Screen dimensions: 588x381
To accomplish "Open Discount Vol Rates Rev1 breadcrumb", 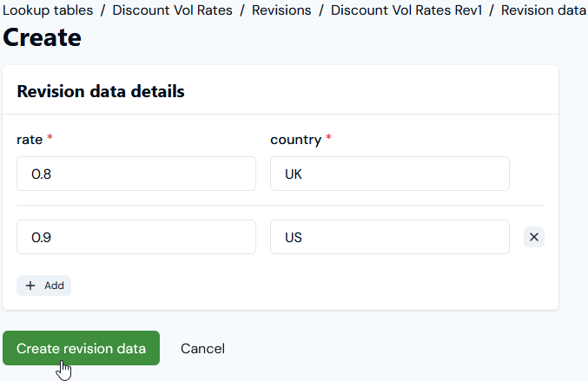I will [406, 11].
